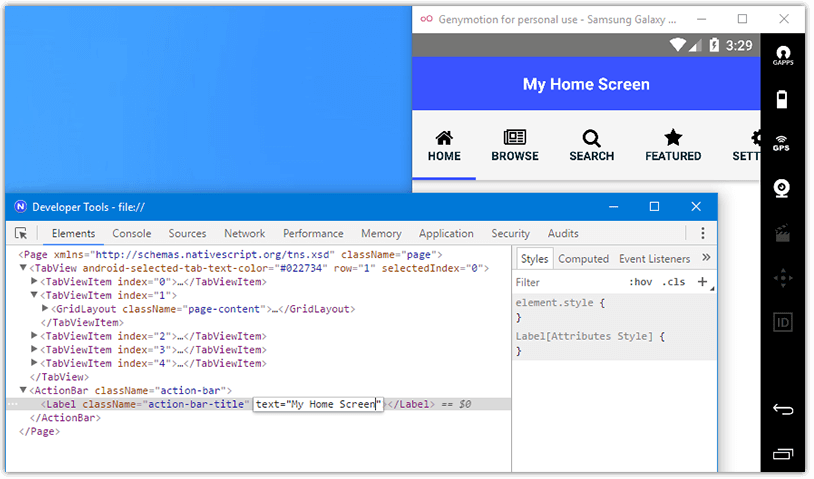Open the Application tab
Viewport: 814px width, 479px height.
[446, 234]
